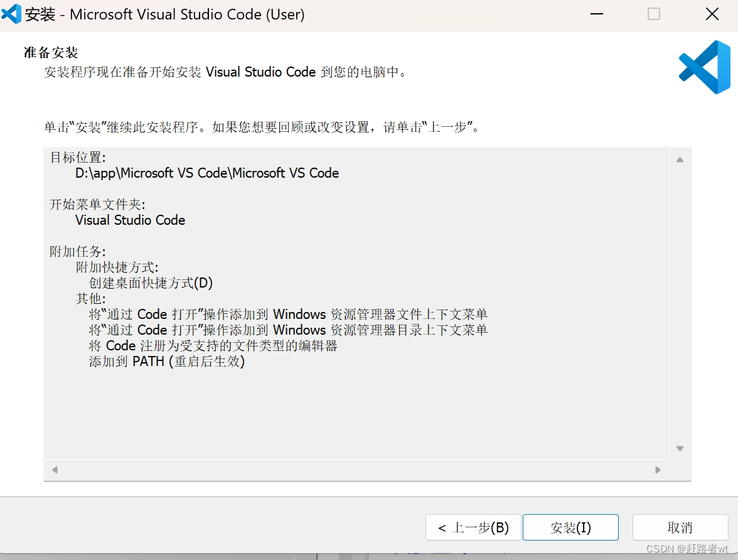Click the 准备安装 heading
738x560 pixels.
[x=51, y=52]
